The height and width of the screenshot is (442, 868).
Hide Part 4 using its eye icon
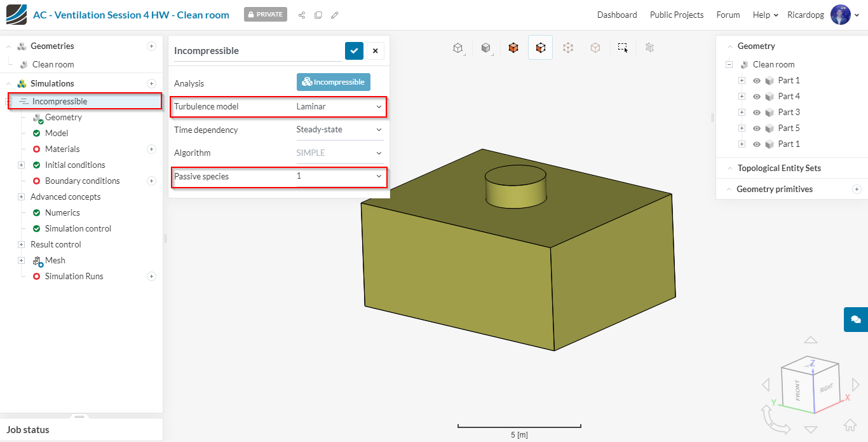[x=757, y=97]
